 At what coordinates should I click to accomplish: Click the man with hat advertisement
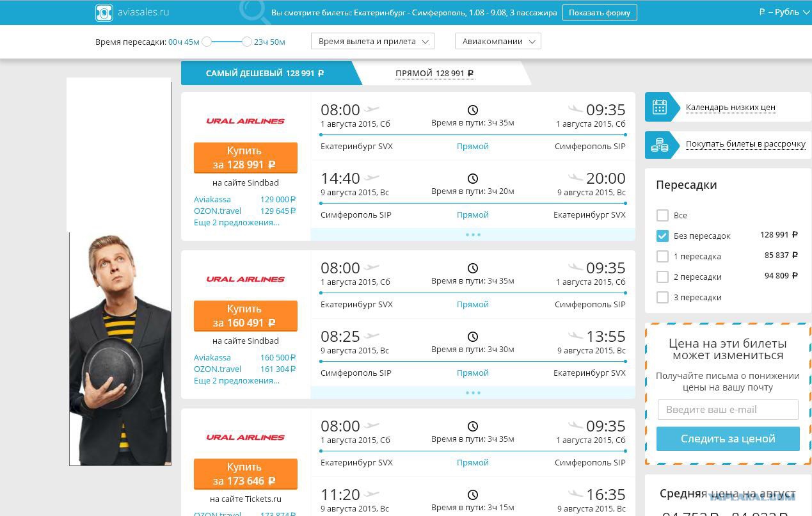(120, 349)
